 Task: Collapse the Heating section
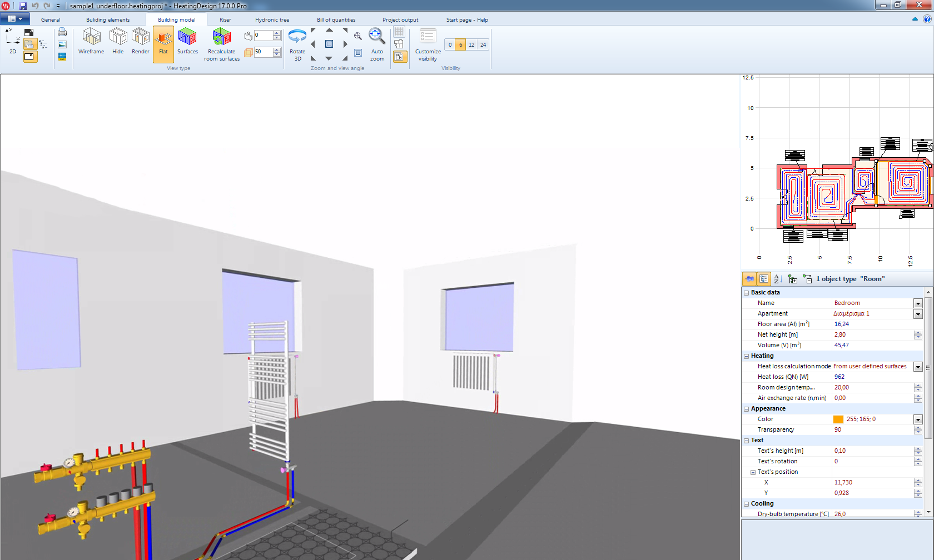tap(746, 356)
